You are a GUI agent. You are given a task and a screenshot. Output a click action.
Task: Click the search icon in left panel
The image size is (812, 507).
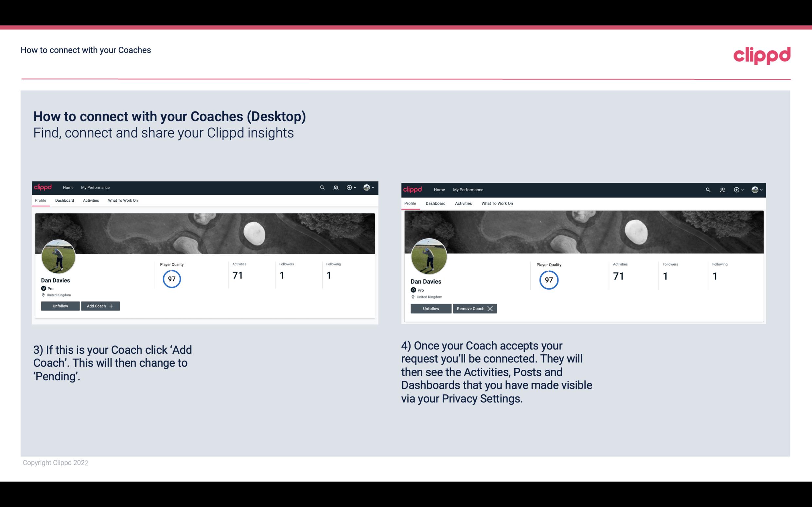pos(323,187)
